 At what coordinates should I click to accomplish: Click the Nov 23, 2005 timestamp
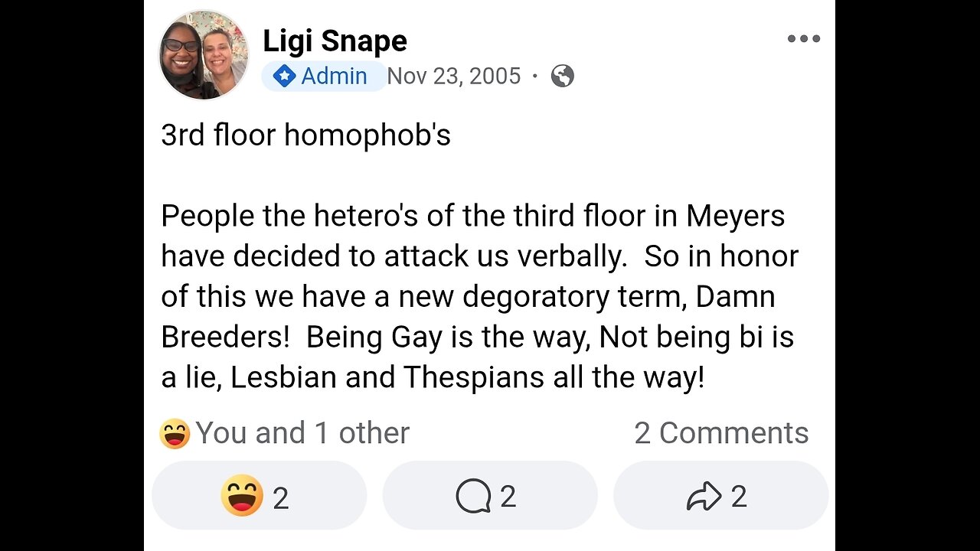[x=453, y=76]
